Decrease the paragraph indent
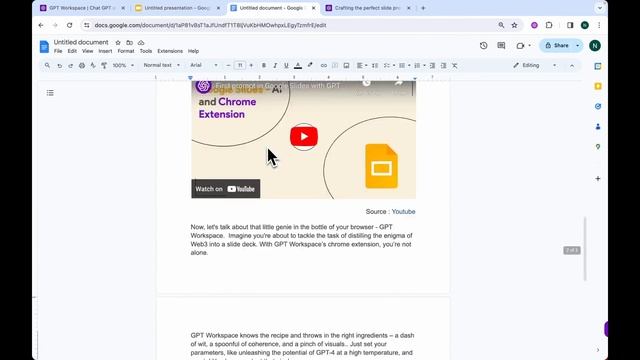Image resolution: width=640 pixels, height=360 pixels. pyautogui.click(x=432, y=65)
